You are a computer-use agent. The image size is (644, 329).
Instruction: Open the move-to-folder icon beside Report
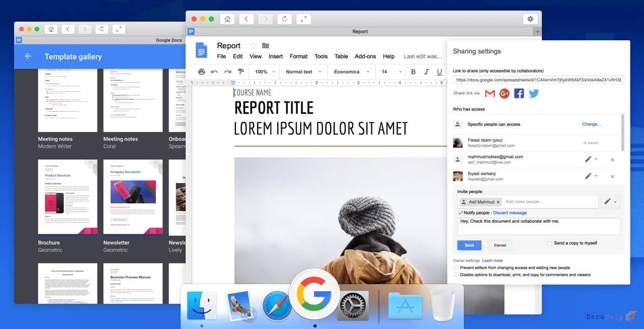tap(266, 46)
